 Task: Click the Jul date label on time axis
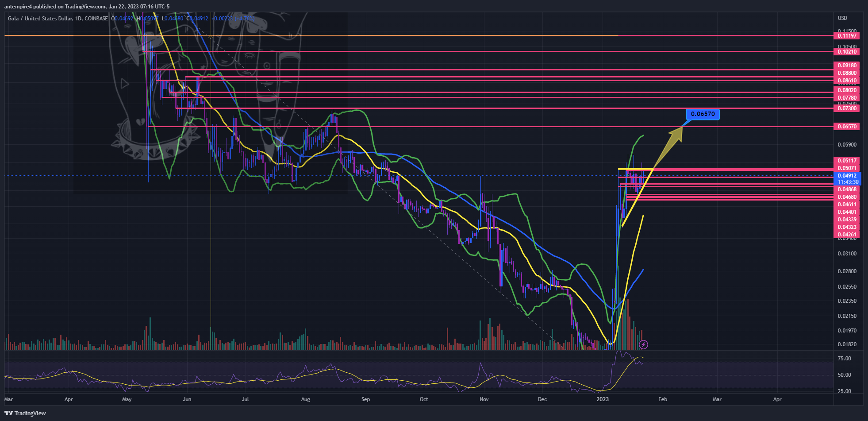[246, 399]
